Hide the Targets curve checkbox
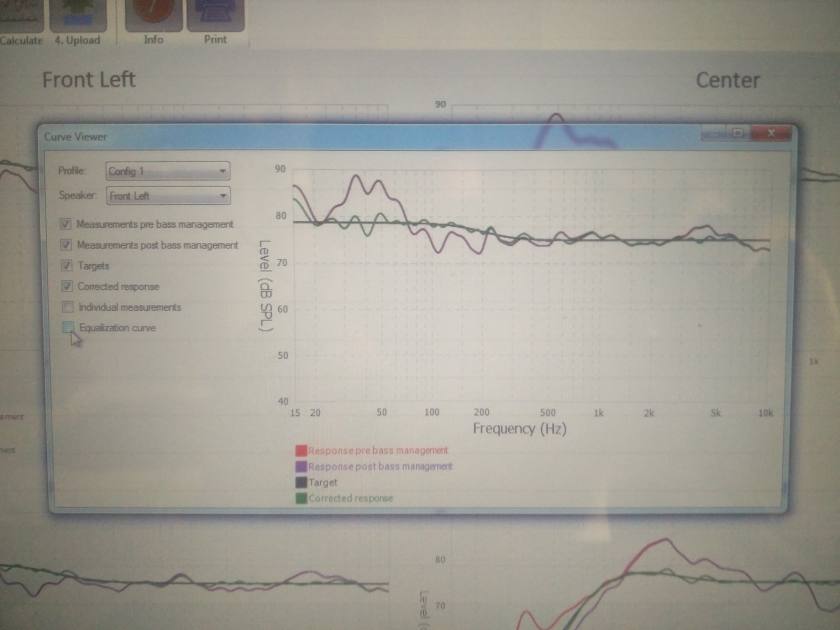Viewport: 840px width, 630px height. (x=67, y=266)
